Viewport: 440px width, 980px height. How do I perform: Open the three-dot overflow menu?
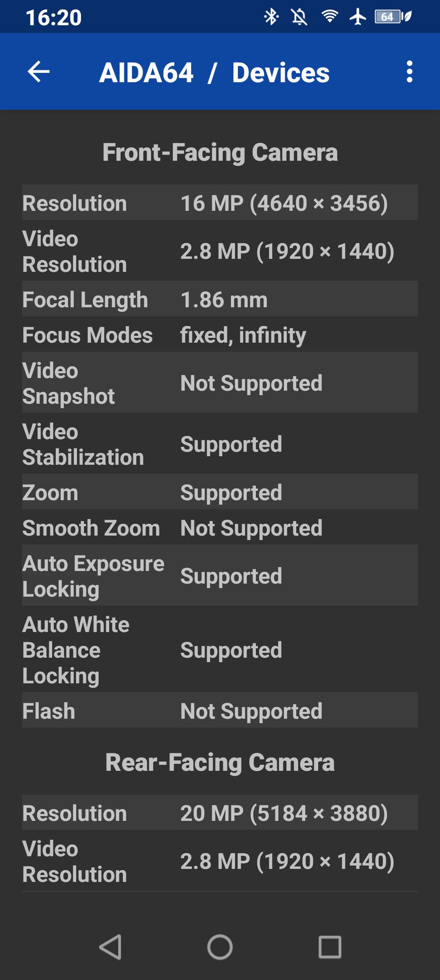click(x=409, y=72)
